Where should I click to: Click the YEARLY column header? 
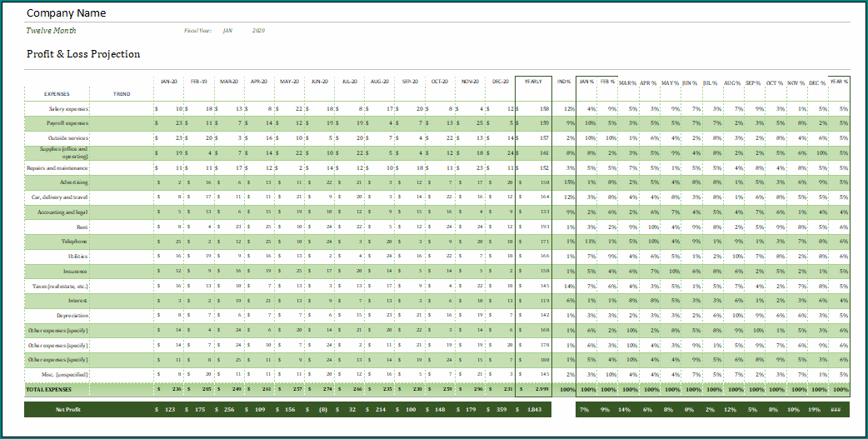click(533, 82)
